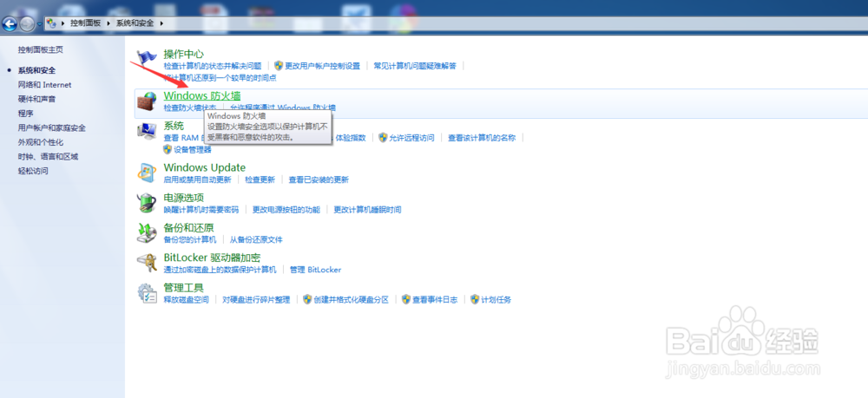
Task: Click the 系统 computer monitor icon
Action: [147, 130]
